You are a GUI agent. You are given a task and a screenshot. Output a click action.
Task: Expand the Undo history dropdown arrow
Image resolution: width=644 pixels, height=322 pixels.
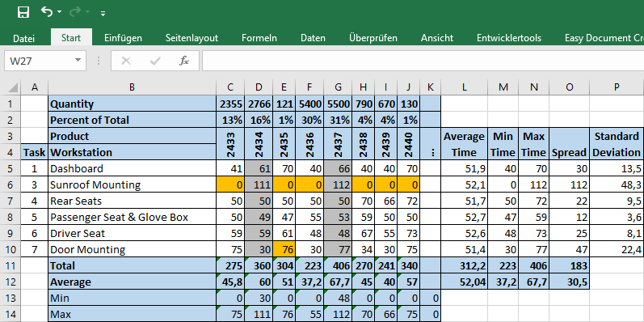click(60, 12)
